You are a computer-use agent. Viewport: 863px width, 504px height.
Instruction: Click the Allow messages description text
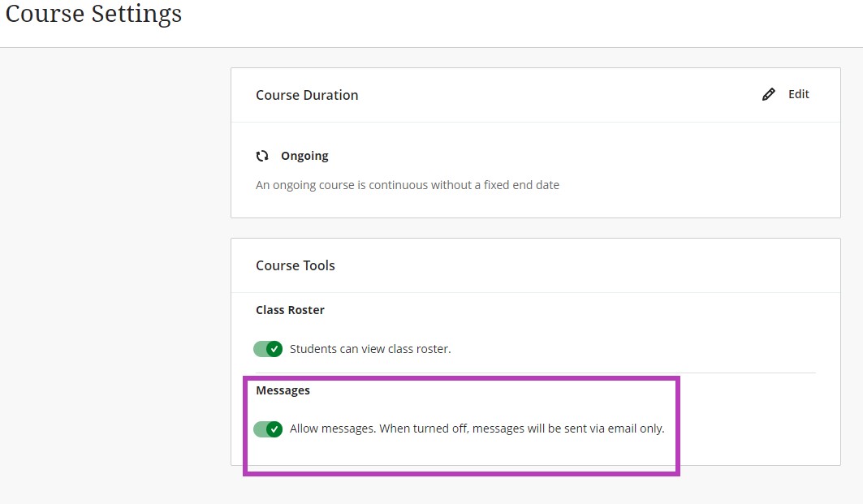click(477, 429)
